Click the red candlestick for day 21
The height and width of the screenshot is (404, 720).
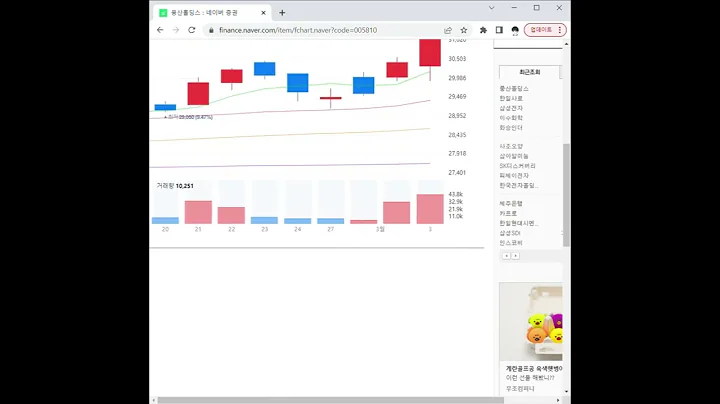tap(198, 93)
